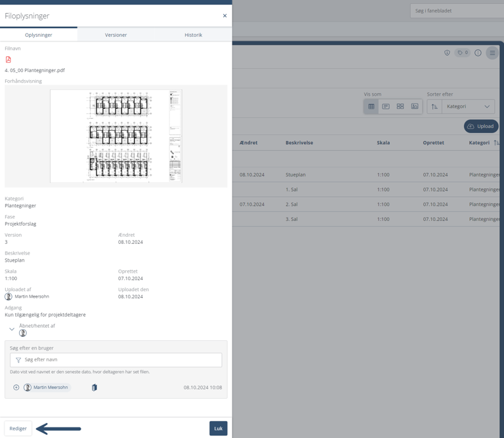This screenshot has width=504, height=438.
Task: Switch to the list view icon
Action: [x=386, y=106]
